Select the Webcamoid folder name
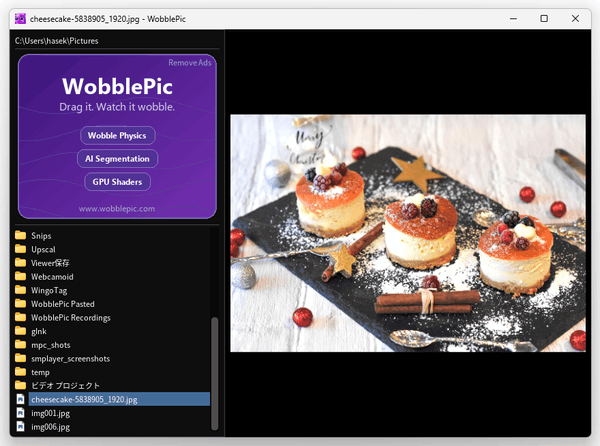 click(52, 277)
